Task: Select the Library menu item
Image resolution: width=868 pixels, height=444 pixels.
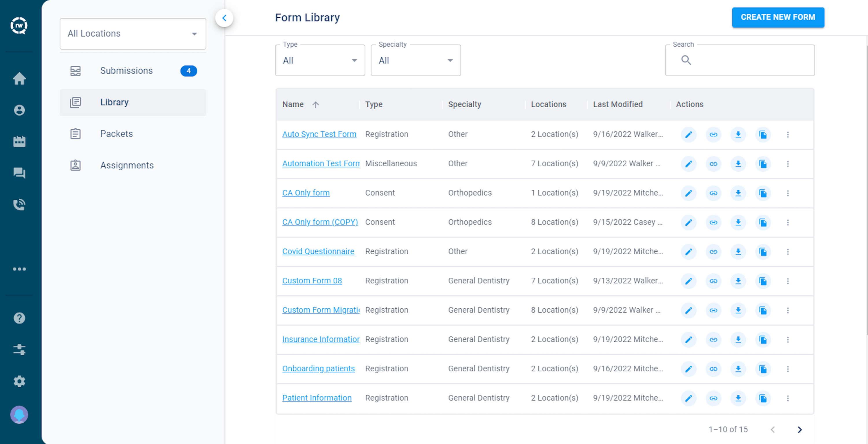Action: (x=133, y=102)
